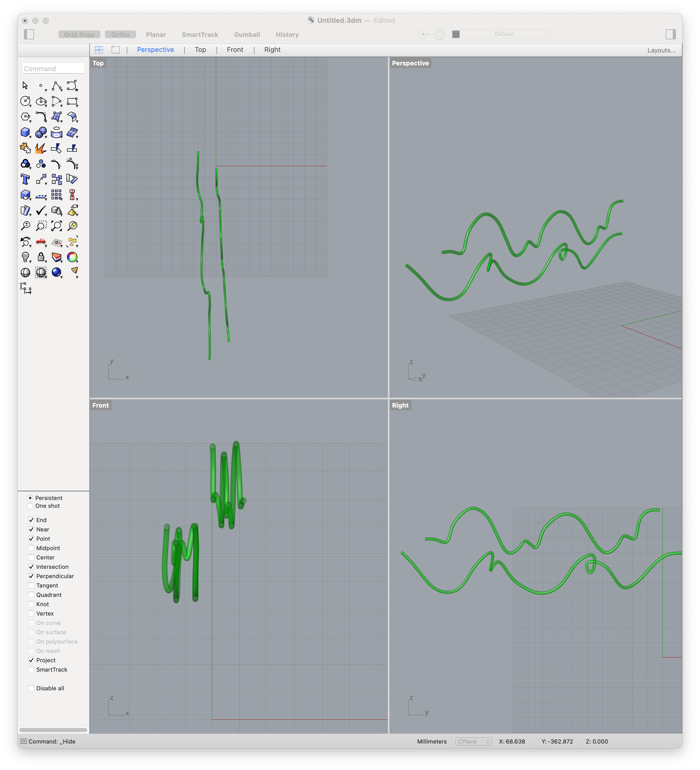Switch to the Front viewport tab
The width and height of the screenshot is (700, 770).
pos(235,50)
